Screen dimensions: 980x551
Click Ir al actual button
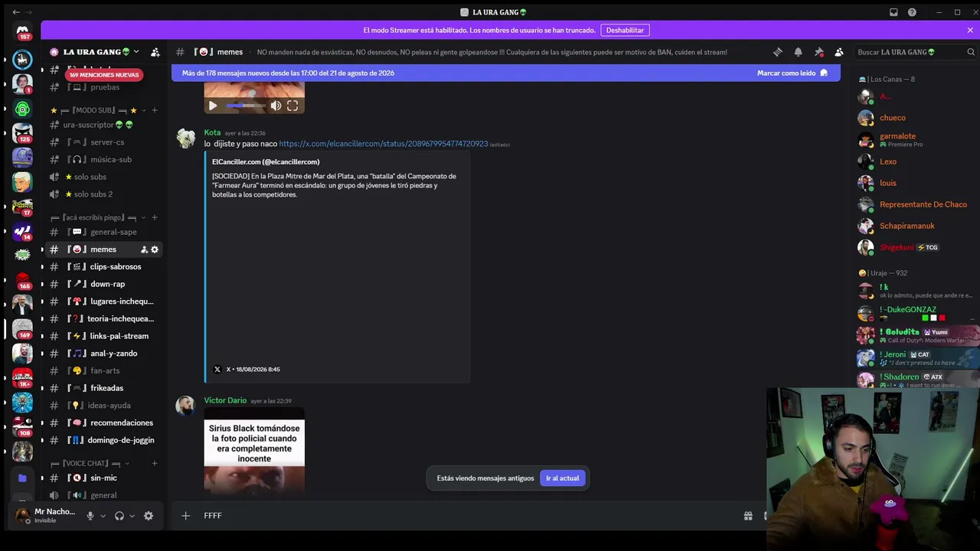(563, 478)
